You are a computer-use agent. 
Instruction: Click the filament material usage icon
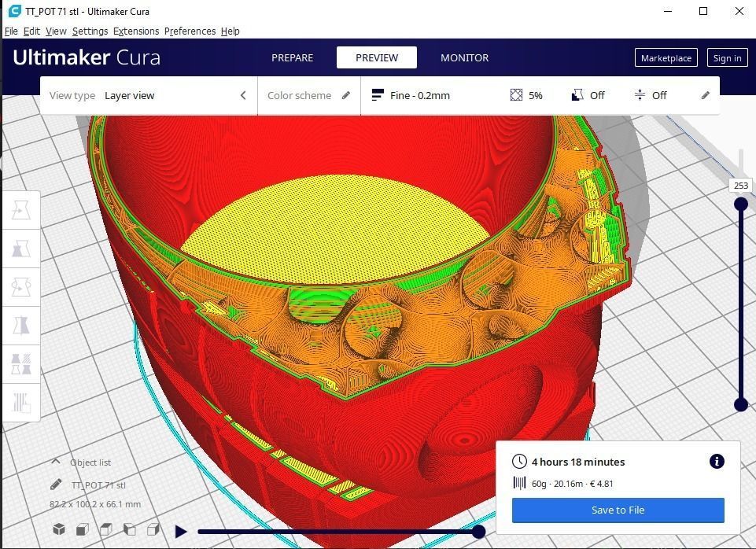[x=519, y=483]
